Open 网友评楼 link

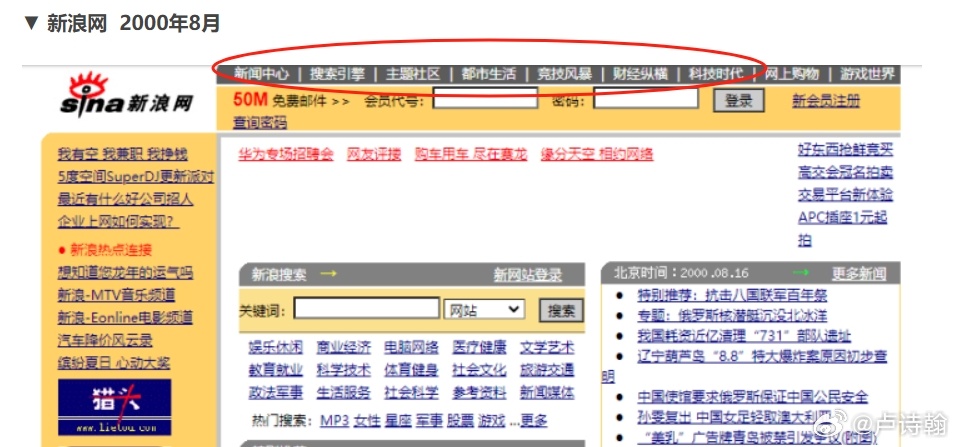click(374, 154)
